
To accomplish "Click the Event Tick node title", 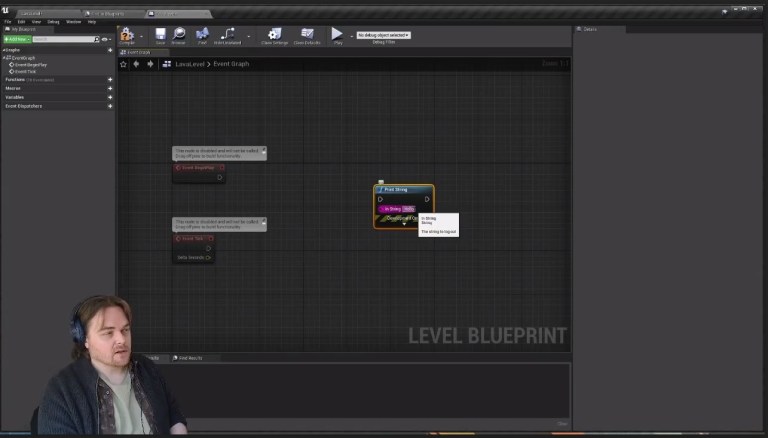I will (x=192, y=239).
